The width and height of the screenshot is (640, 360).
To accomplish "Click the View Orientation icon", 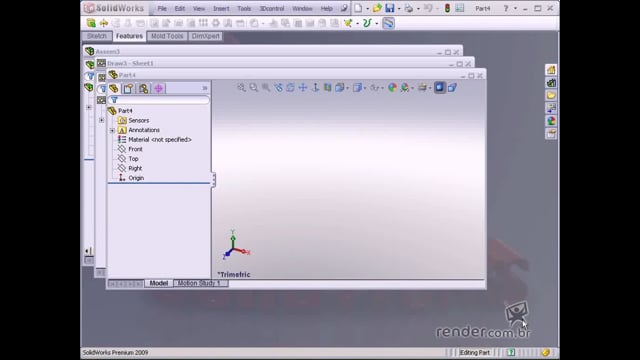I will [x=339, y=87].
